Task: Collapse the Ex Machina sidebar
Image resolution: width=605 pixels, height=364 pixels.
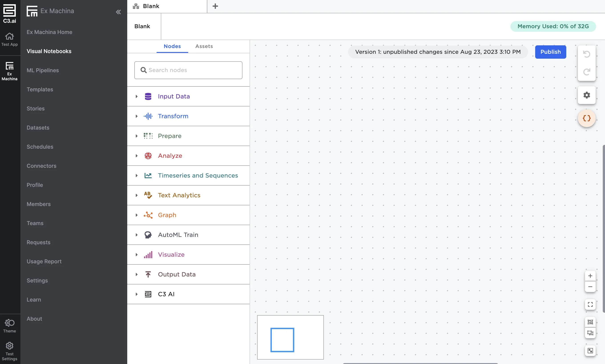Action: (118, 12)
